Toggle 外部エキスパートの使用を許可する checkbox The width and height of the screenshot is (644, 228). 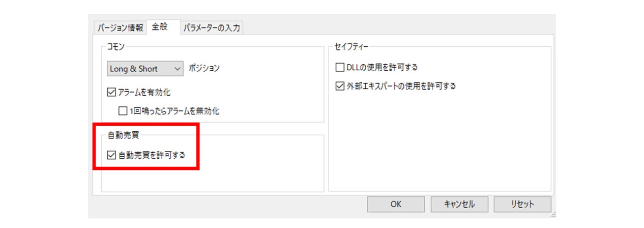pos(340,86)
